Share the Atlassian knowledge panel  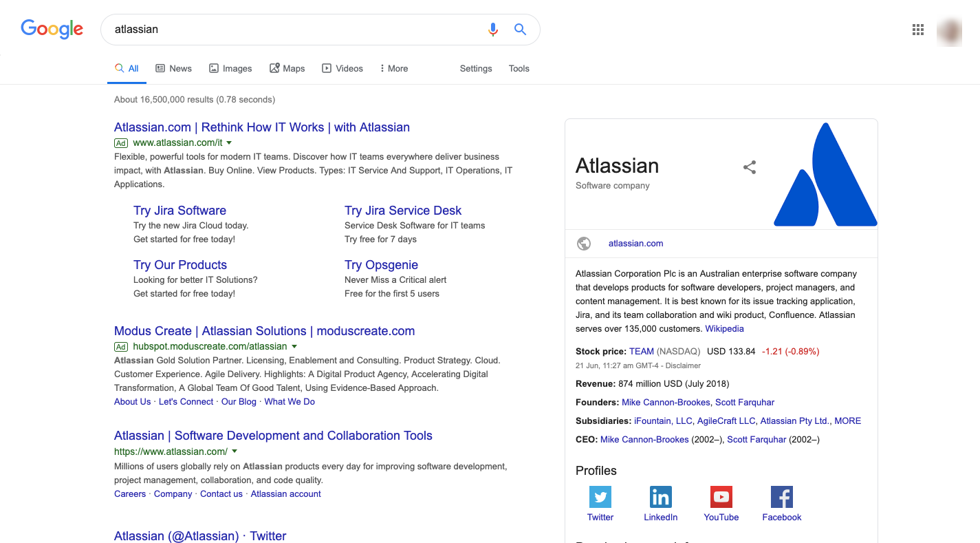tap(750, 167)
